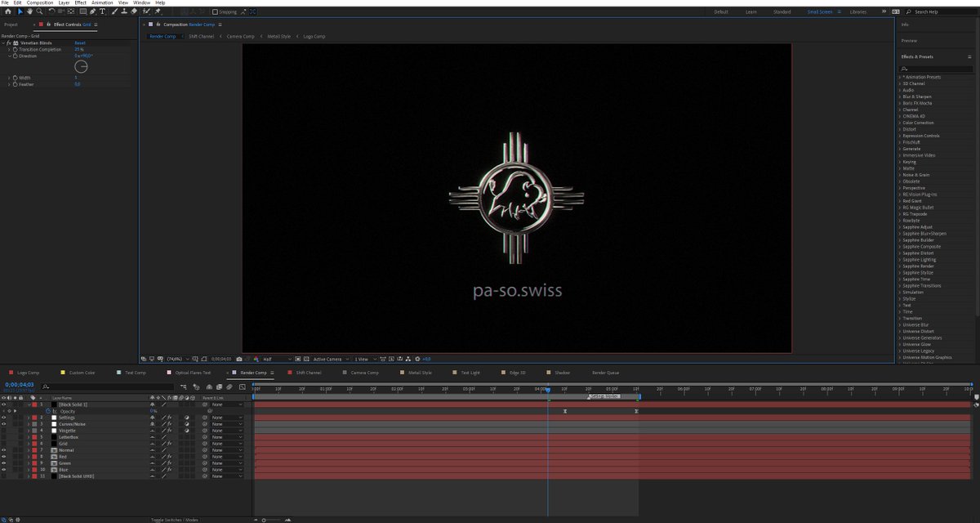Open resolution dropdown showing Half
Screen dimensions: 980x523
(x=278, y=359)
